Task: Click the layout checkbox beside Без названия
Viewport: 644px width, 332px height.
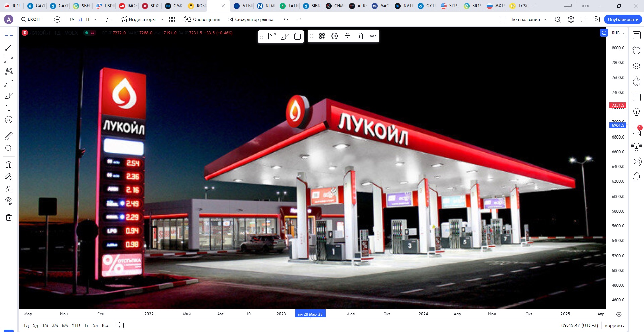Action: tap(503, 19)
